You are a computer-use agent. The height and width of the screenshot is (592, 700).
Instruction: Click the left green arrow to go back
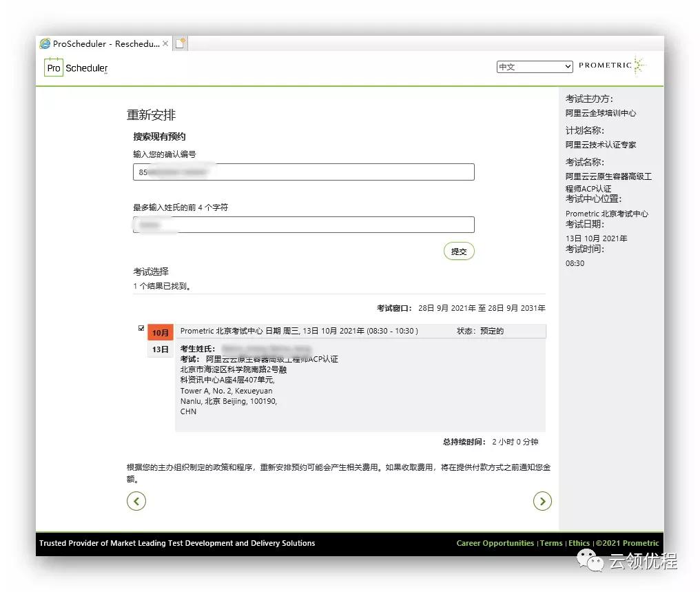click(x=136, y=501)
